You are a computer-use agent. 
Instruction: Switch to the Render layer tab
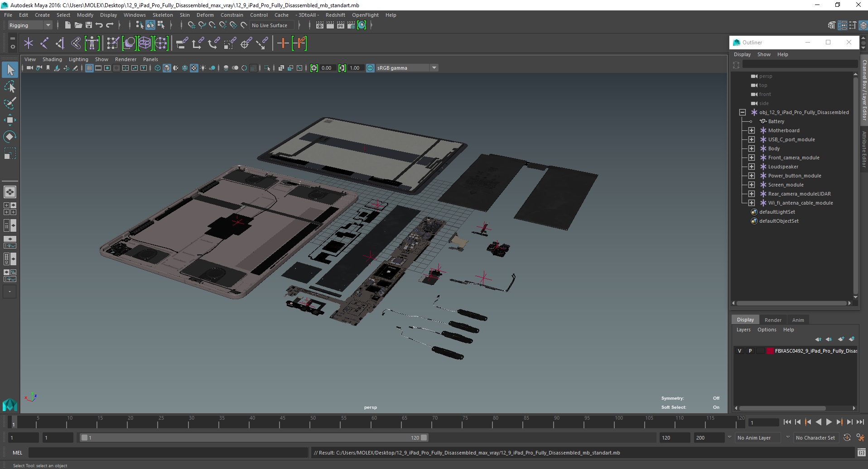pyautogui.click(x=773, y=320)
